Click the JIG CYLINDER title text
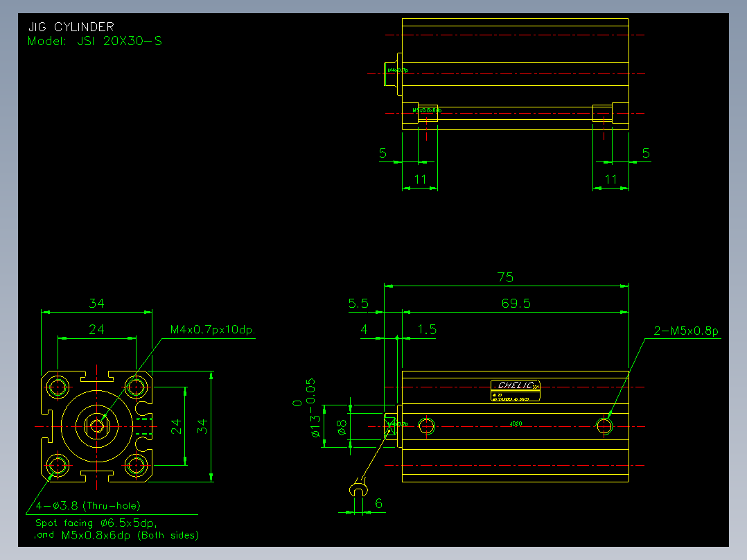Viewport: 747px width, 560px height. (x=71, y=27)
